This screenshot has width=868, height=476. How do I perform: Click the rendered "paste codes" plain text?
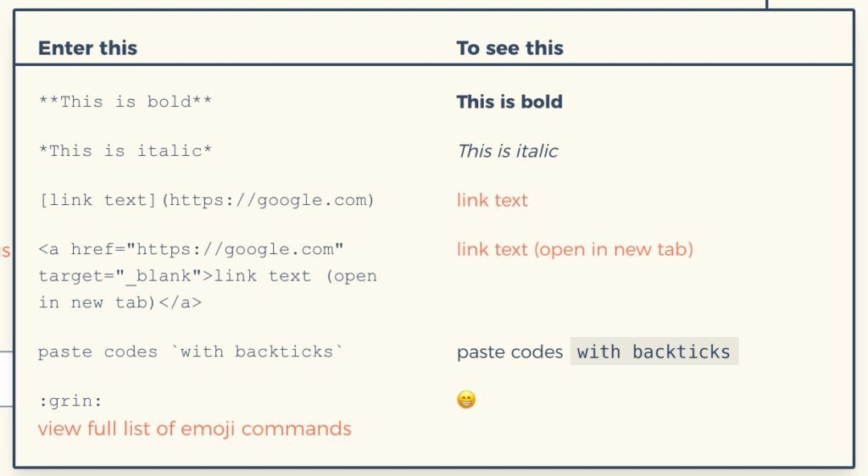click(509, 352)
